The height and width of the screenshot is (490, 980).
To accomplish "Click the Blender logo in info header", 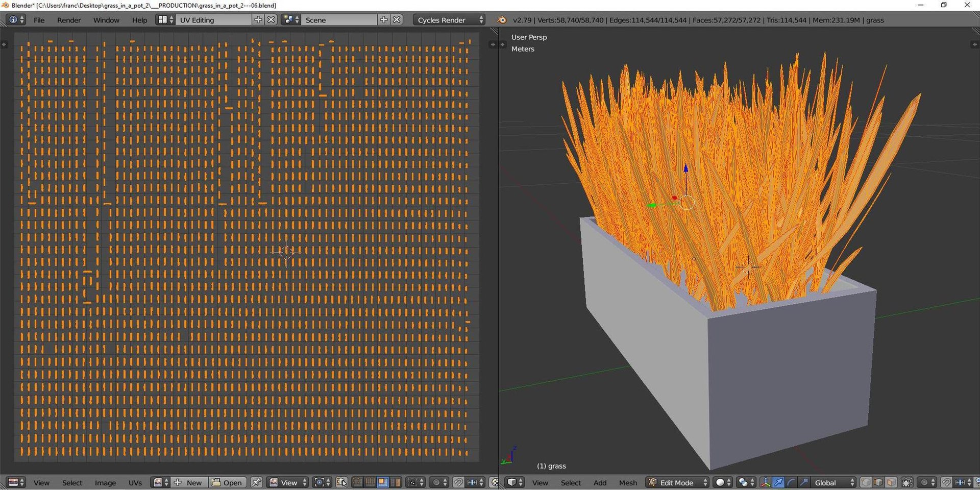I will point(502,20).
